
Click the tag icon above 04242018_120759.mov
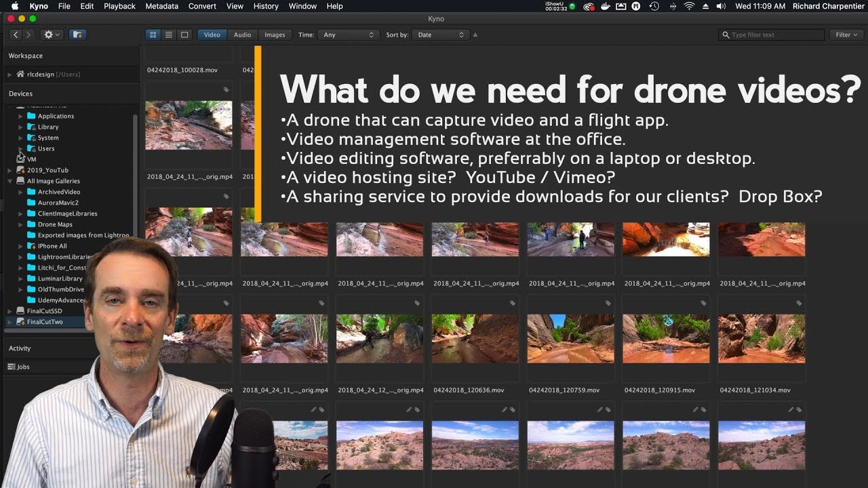pos(608,303)
